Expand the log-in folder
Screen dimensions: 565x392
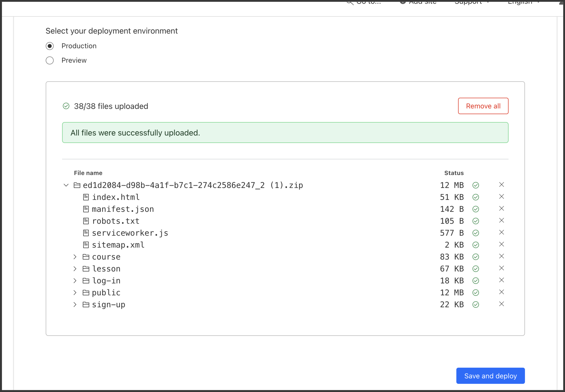coord(75,281)
